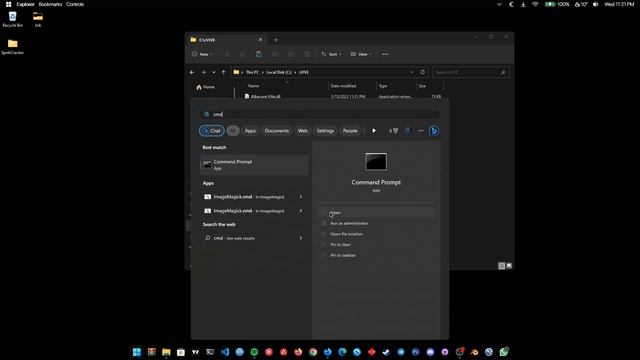This screenshot has height=360, width=640.
Task: Filter search results by Apps
Action: [250, 131]
